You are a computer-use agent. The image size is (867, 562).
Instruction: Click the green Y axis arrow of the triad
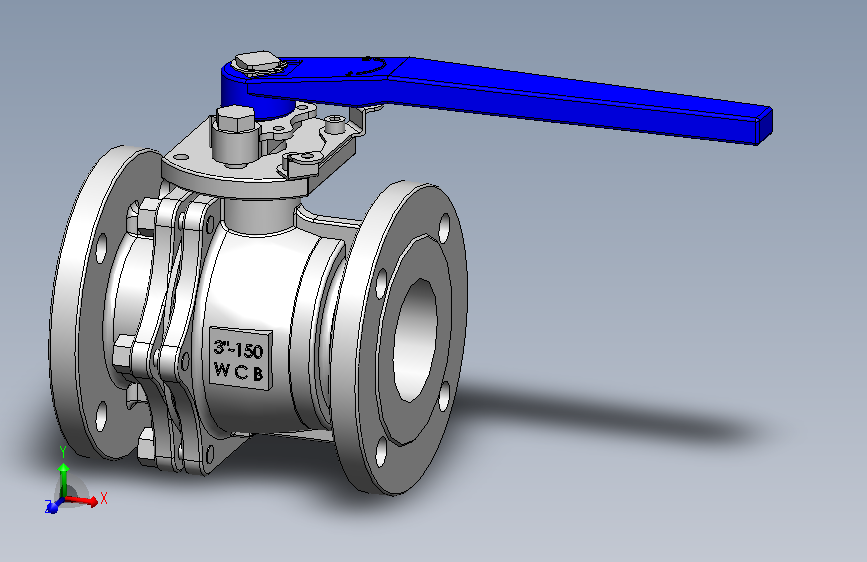64,480
